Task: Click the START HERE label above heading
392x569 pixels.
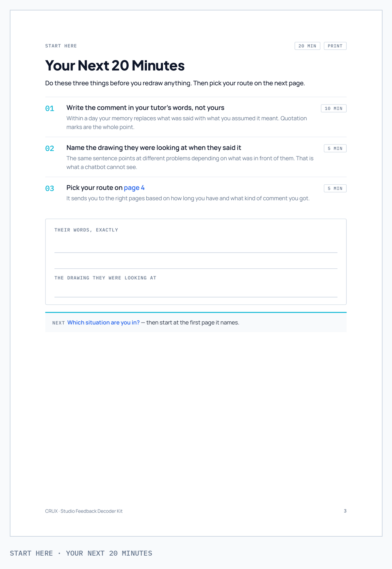Action: [x=61, y=46]
